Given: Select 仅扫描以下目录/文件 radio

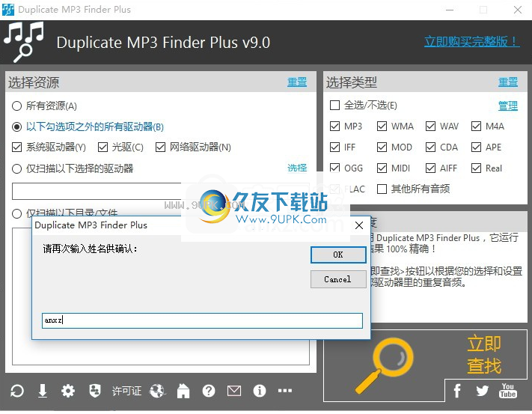Looking at the screenshot, I should click(17, 214).
